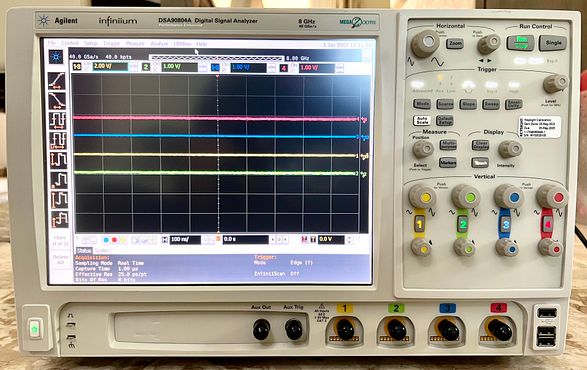The width and height of the screenshot is (587, 370).
Task: Adjust channel 4 scale stepper arrows
Action: (x=340, y=69)
